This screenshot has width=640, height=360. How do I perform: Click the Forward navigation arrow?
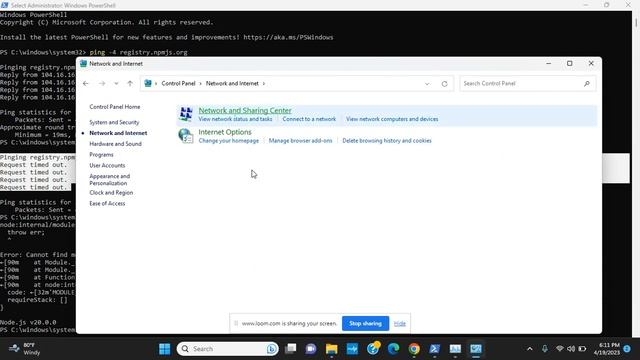pyautogui.click(x=102, y=83)
